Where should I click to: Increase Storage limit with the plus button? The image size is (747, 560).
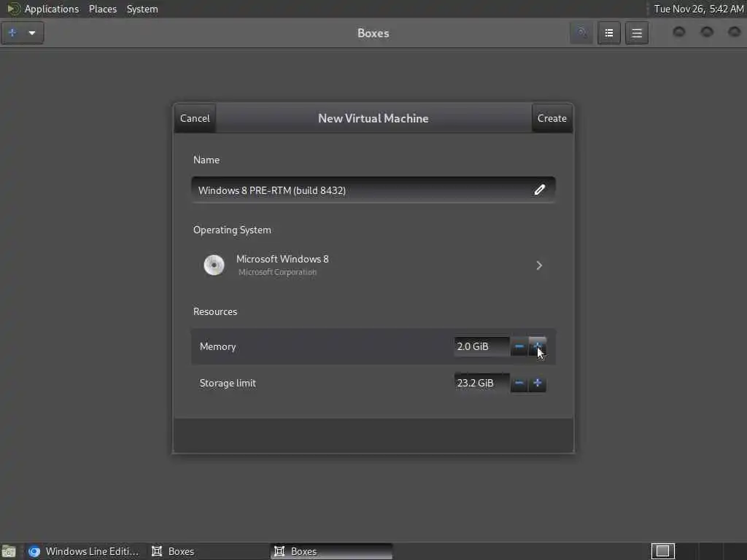[538, 383]
